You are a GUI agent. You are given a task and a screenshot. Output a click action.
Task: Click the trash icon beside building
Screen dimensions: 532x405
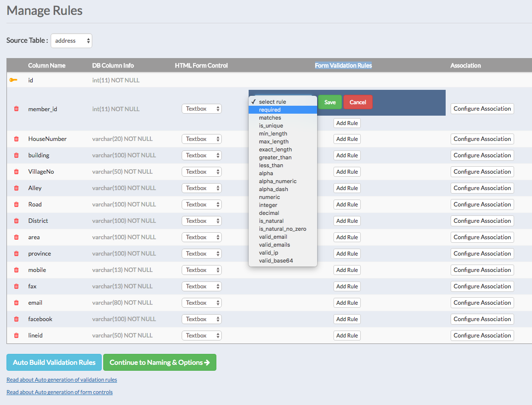(x=16, y=155)
